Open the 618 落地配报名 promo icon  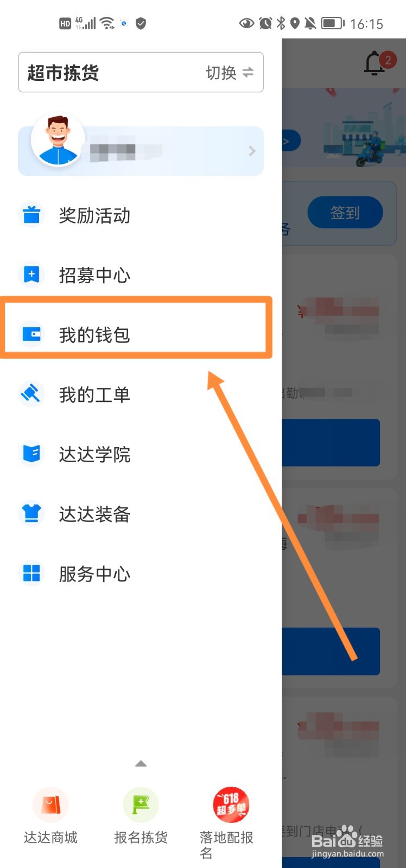(x=231, y=805)
